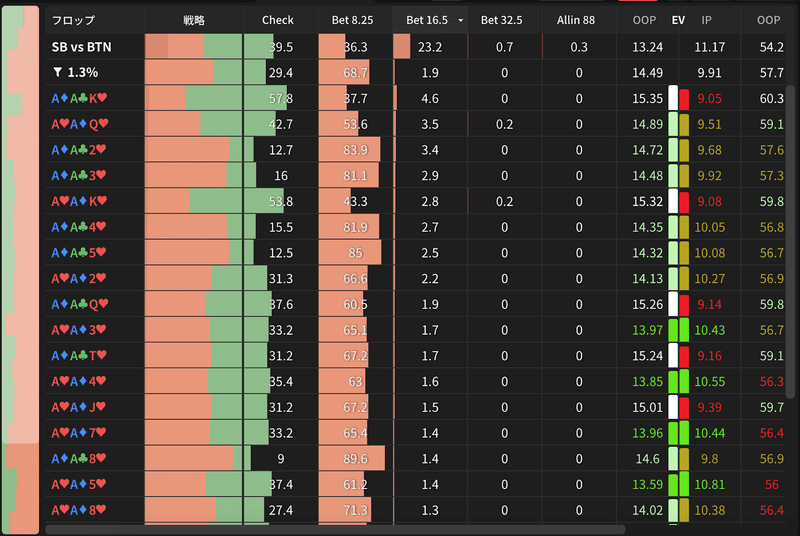The height and width of the screenshot is (536, 800).
Task: Click the first OOP column header
Action: coord(644,20)
